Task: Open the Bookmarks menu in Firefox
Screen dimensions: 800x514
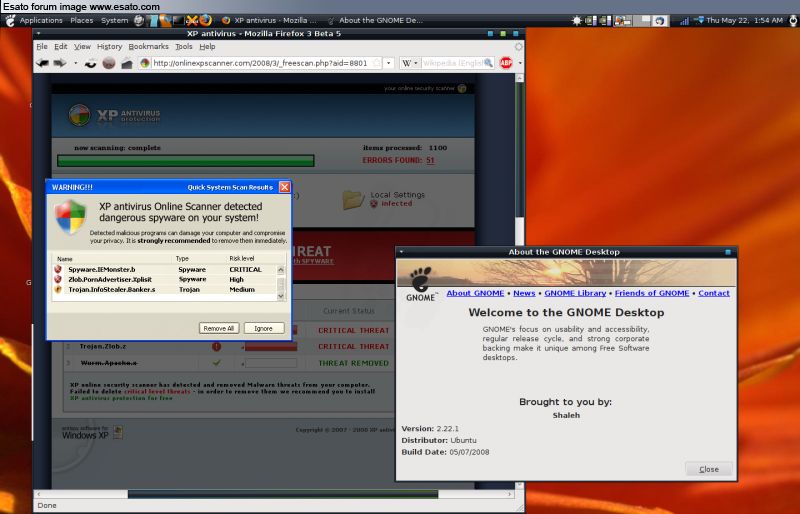Action: (148, 46)
